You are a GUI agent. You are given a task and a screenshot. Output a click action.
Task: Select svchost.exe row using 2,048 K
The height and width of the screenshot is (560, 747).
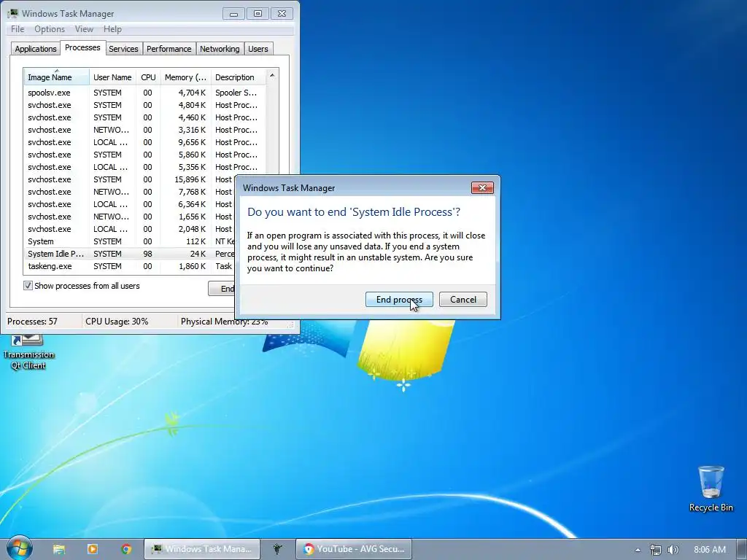tap(130, 229)
